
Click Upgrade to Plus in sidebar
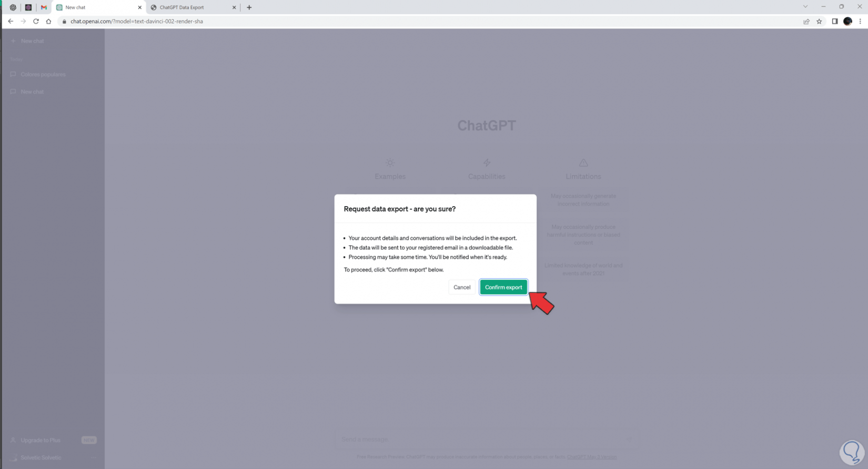[x=41, y=440]
